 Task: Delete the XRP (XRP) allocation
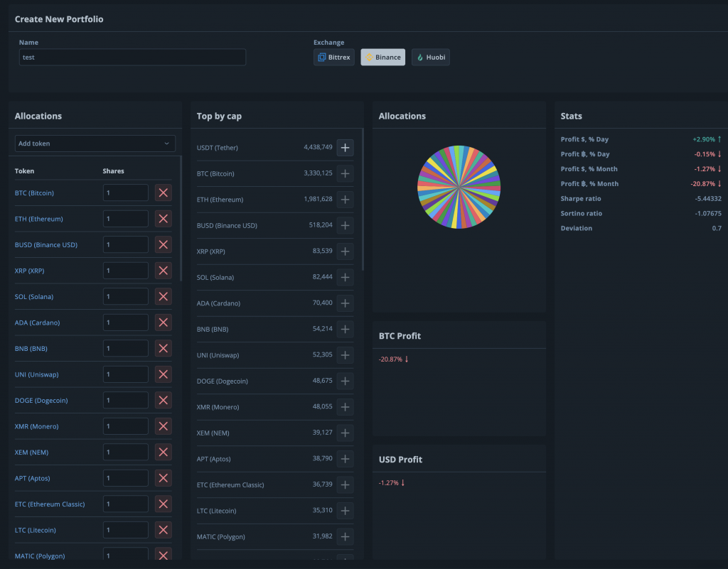point(163,271)
